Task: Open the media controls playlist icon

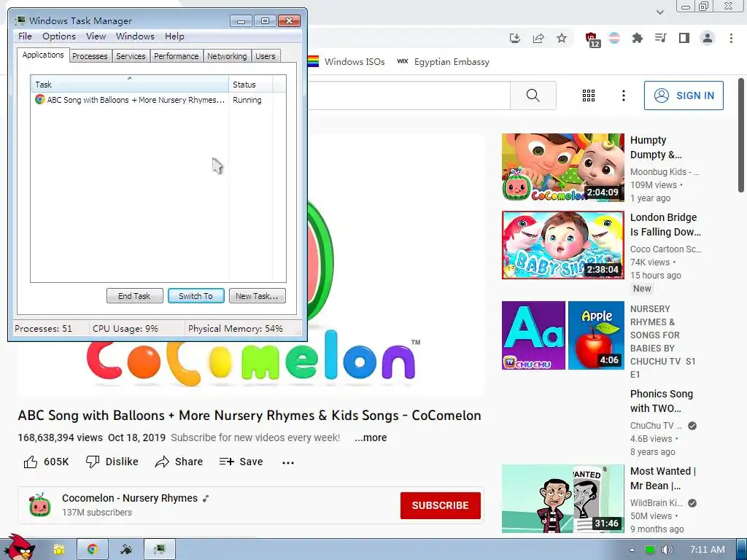Action: (660, 38)
